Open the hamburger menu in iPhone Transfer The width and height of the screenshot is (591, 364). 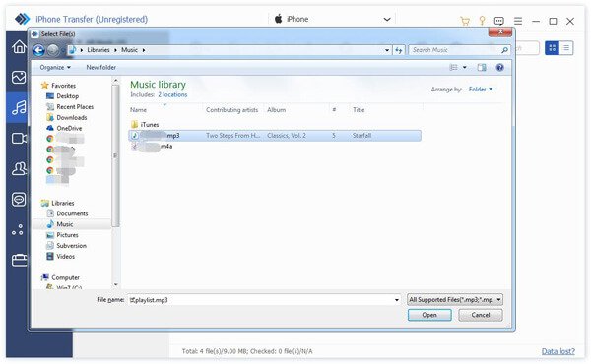point(518,21)
